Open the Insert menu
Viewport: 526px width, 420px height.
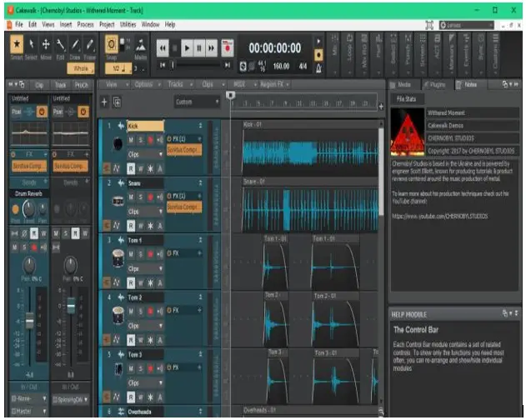click(x=66, y=25)
